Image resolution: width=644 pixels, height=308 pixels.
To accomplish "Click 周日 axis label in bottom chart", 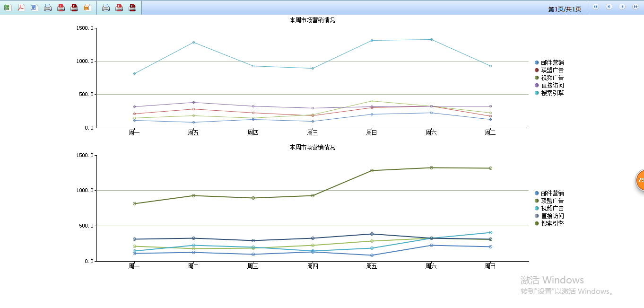I will click(490, 266).
